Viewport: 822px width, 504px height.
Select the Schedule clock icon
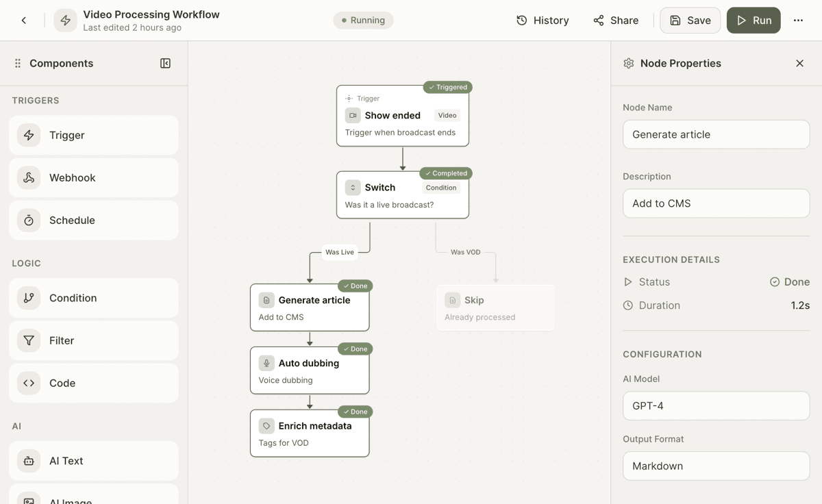point(28,220)
